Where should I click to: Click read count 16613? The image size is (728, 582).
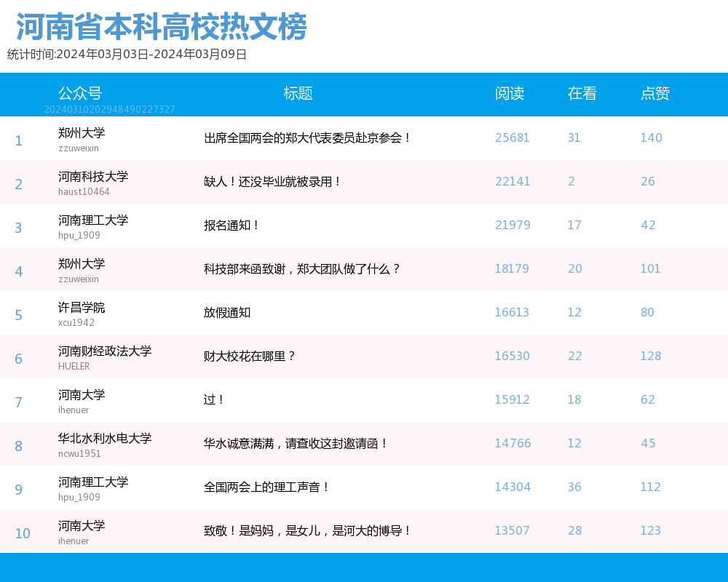[512, 312]
